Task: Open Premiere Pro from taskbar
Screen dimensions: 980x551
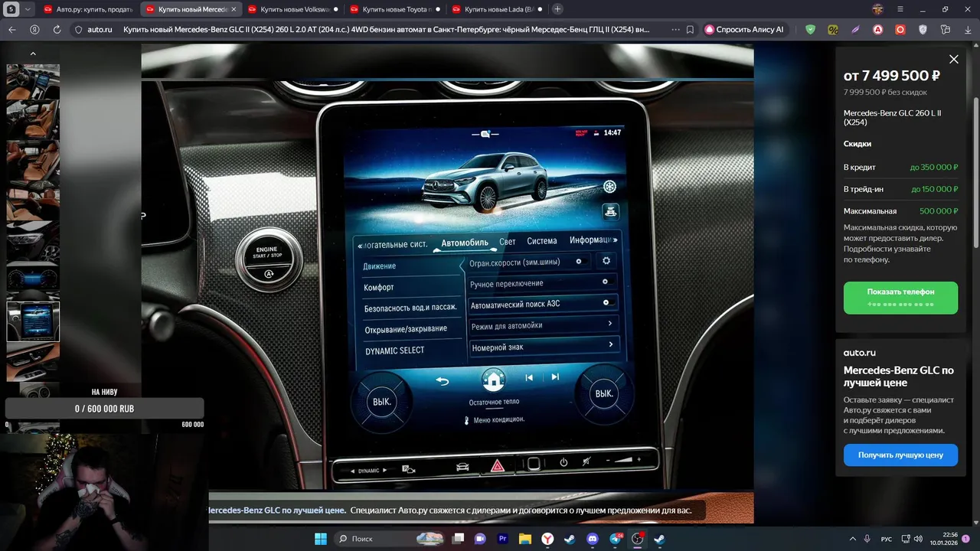Action: 503,539
